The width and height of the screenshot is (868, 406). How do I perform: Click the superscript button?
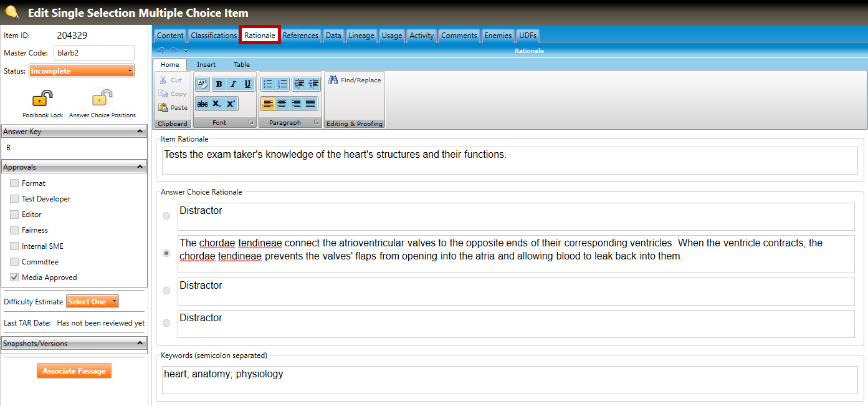231,104
